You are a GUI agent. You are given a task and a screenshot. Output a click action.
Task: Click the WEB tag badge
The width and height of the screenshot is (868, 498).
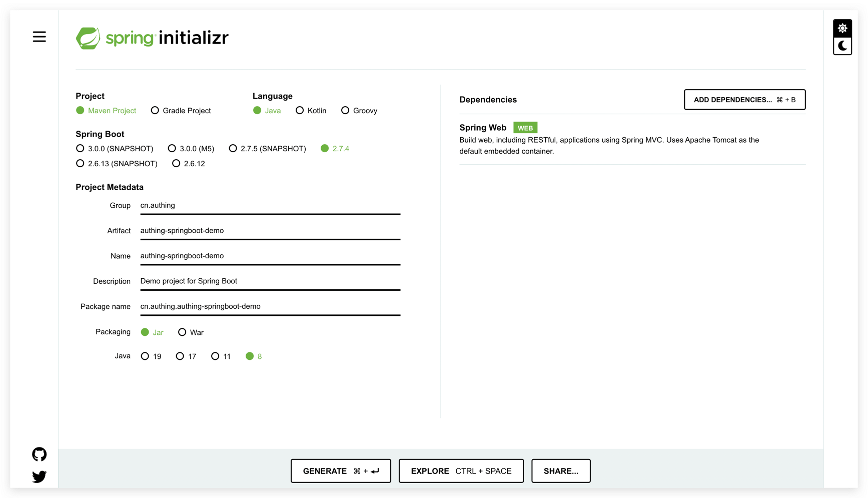[x=525, y=128]
